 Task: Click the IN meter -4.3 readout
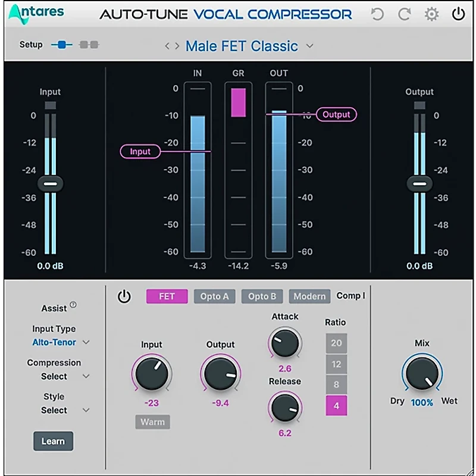tap(198, 266)
